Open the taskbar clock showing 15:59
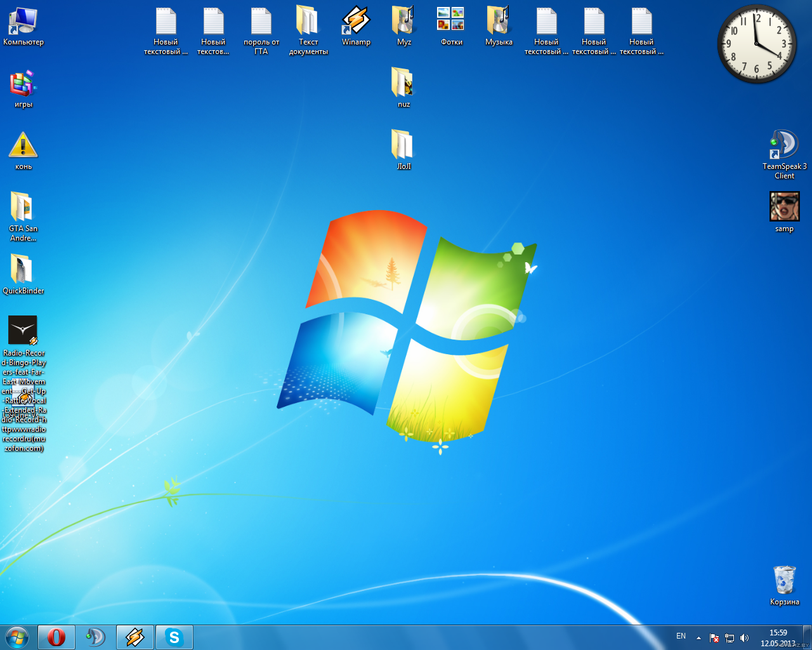This screenshot has height=650, width=812. pos(778,638)
